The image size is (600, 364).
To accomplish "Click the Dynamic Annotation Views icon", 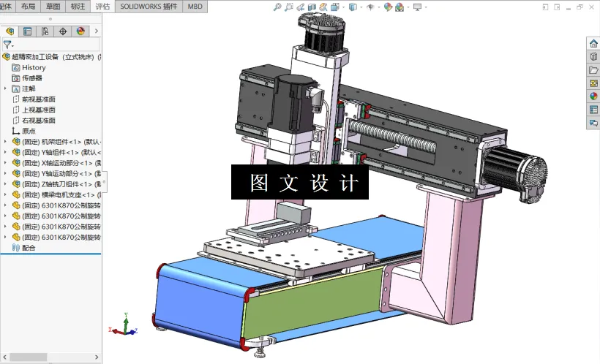I will tap(323, 7).
